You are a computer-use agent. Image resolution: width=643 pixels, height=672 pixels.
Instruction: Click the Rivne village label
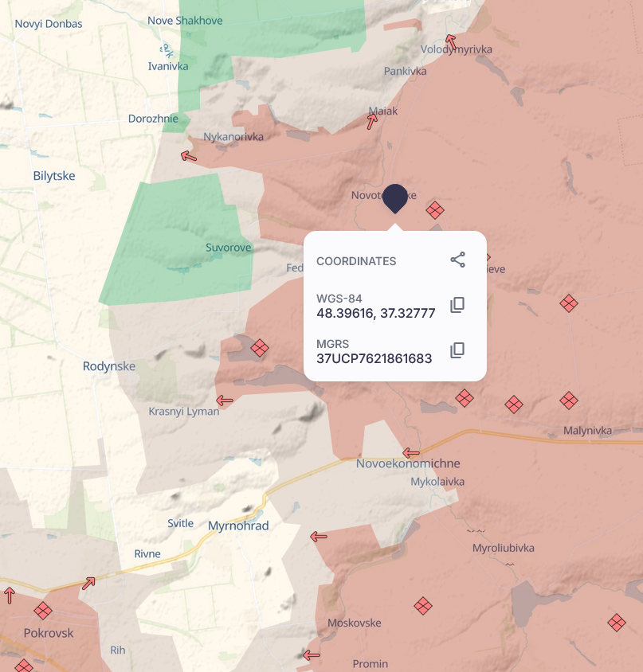click(147, 553)
